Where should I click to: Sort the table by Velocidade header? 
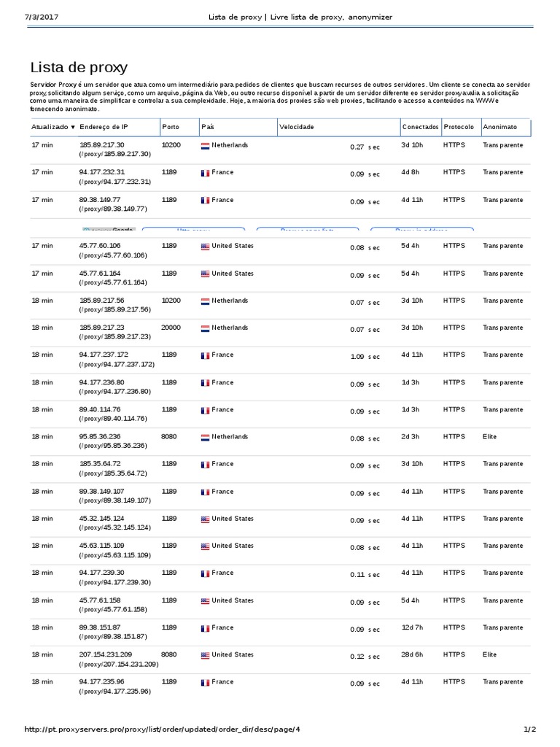click(297, 127)
